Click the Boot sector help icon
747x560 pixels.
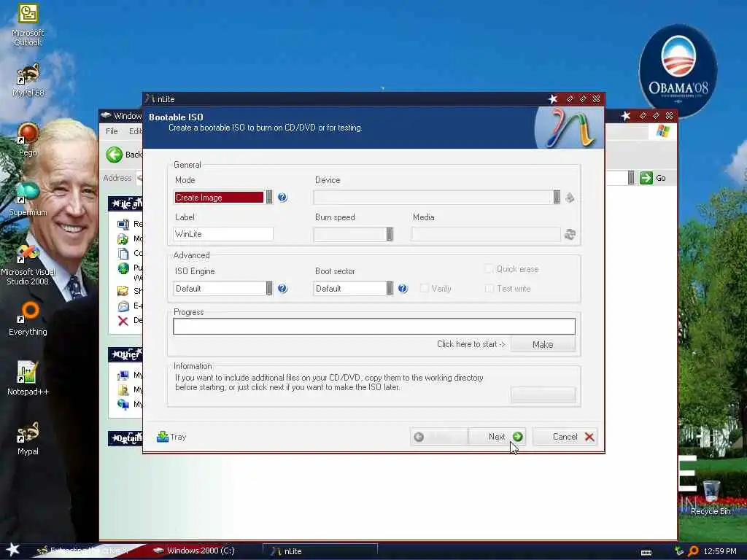[x=403, y=289]
